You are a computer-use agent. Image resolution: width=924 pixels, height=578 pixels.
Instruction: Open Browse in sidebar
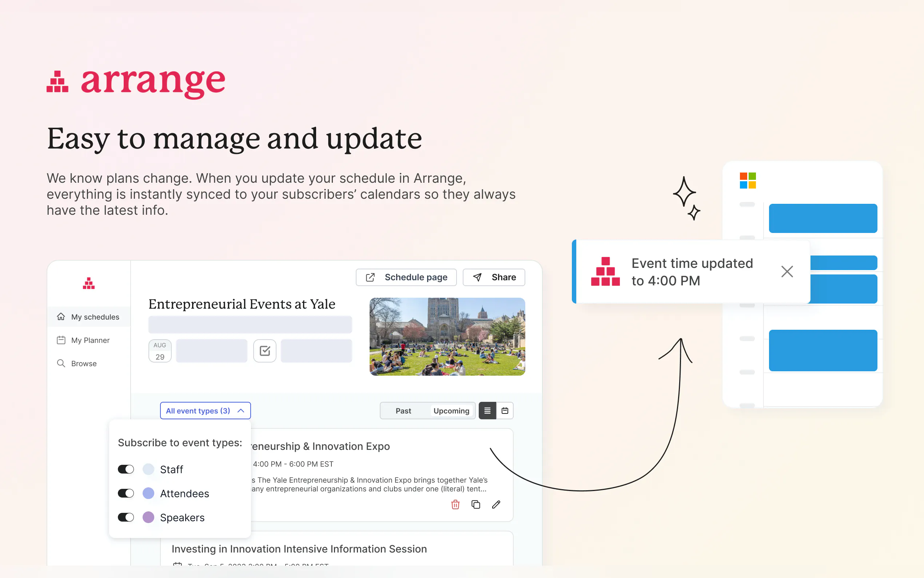click(x=84, y=364)
